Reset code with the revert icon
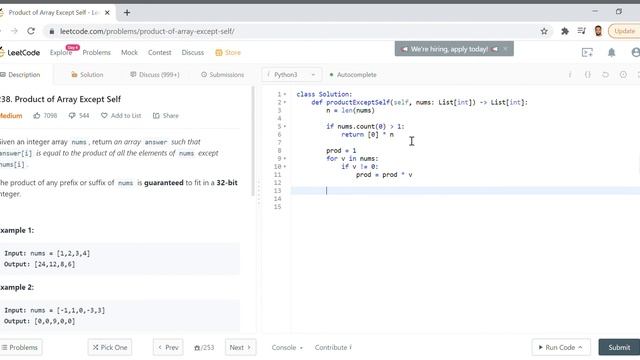 605,75
